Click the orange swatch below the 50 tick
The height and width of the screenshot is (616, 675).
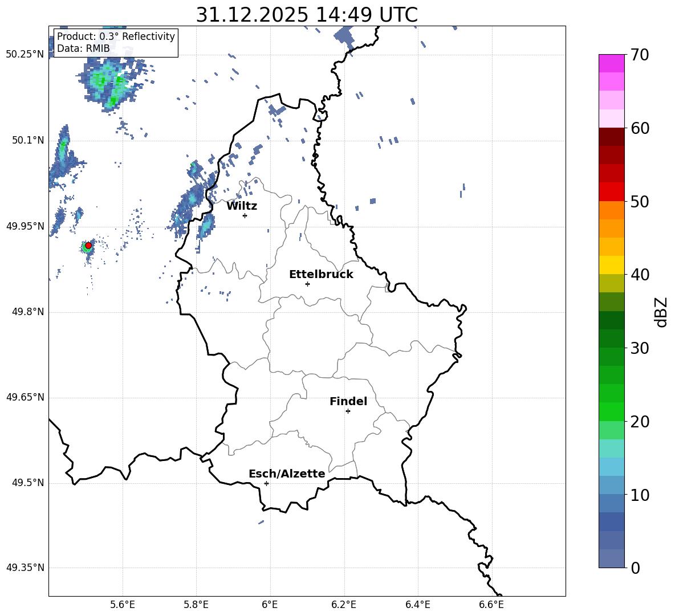point(612,210)
